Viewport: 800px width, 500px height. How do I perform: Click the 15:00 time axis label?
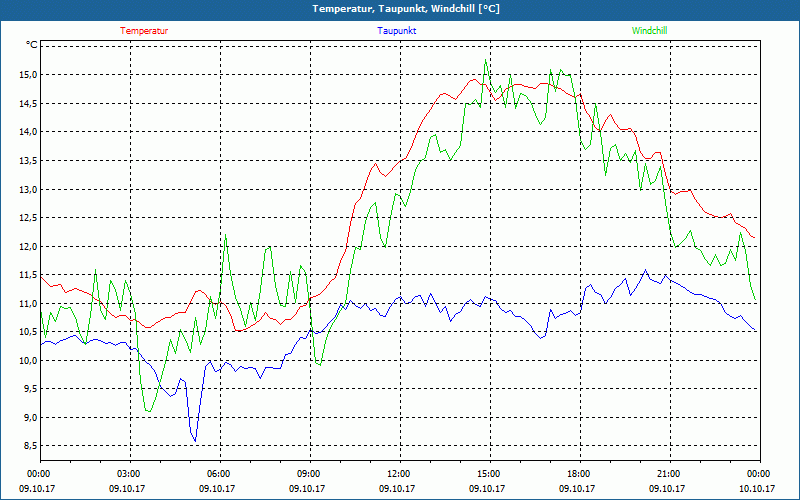[490, 474]
